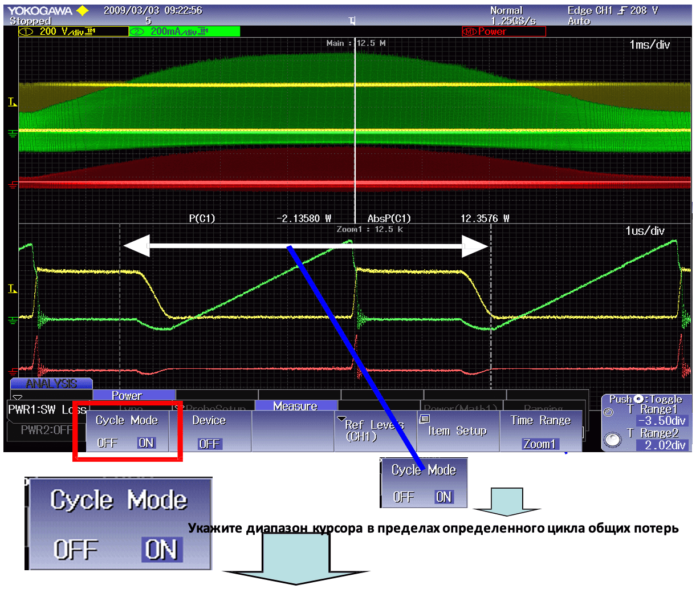Click the trigger position marker at top center
The width and height of the screenshot is (700, 593).
pos(352,21)
